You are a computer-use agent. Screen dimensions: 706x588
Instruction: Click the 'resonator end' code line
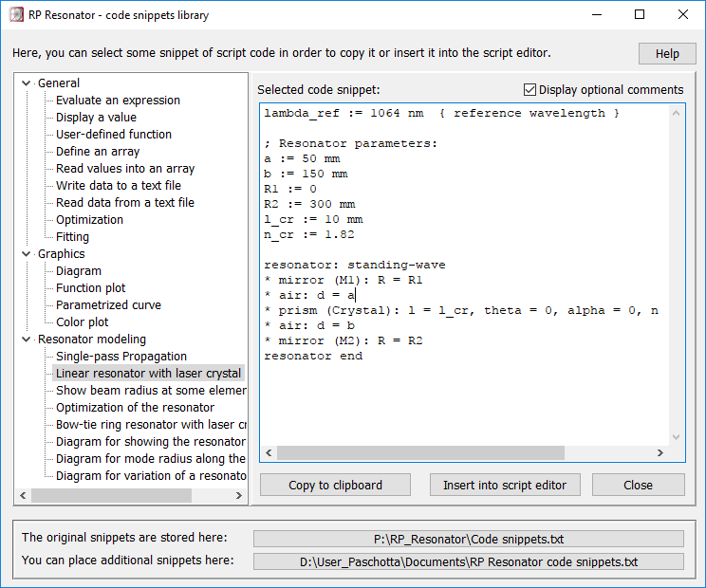(x=313, y=356)
